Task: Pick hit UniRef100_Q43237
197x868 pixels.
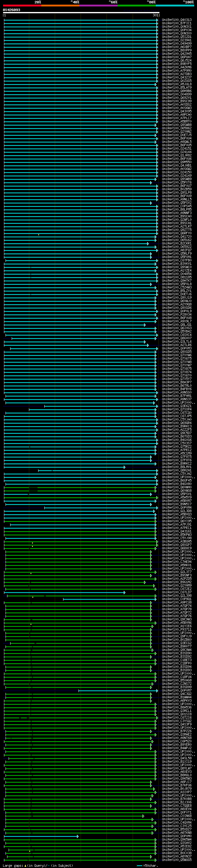Action: (176, 78)
